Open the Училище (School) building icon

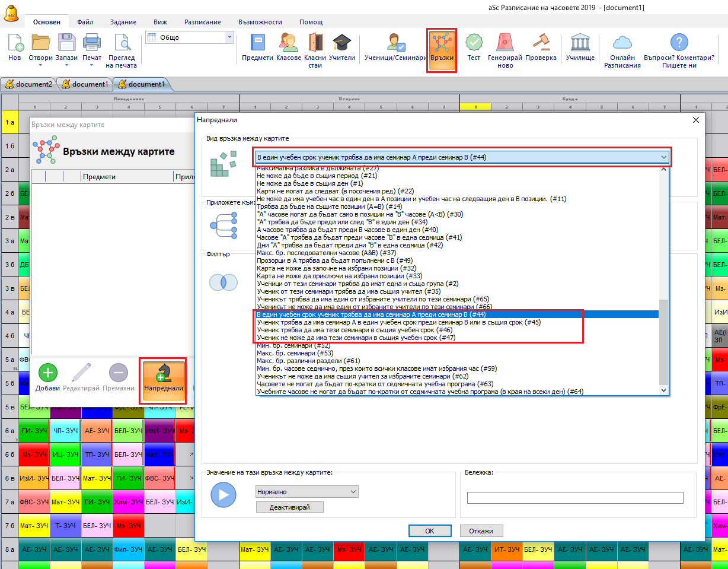click(x=580, y=43)
